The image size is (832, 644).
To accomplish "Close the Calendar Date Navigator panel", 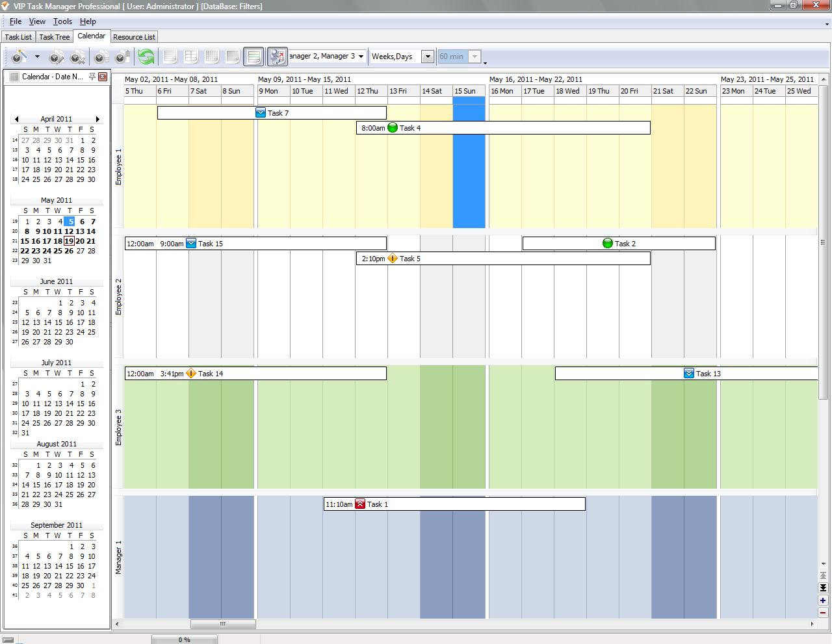I will 103,77.
